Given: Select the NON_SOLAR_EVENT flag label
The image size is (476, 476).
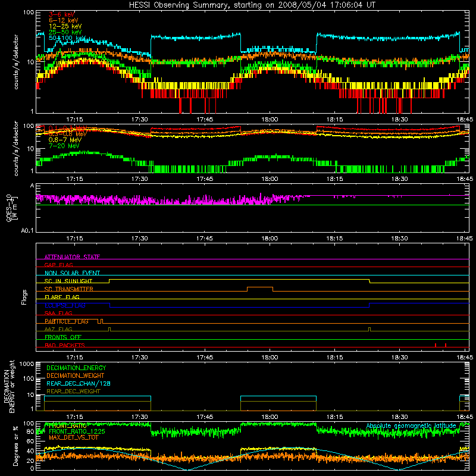Looking at the screenshot, I should point(72,273).
